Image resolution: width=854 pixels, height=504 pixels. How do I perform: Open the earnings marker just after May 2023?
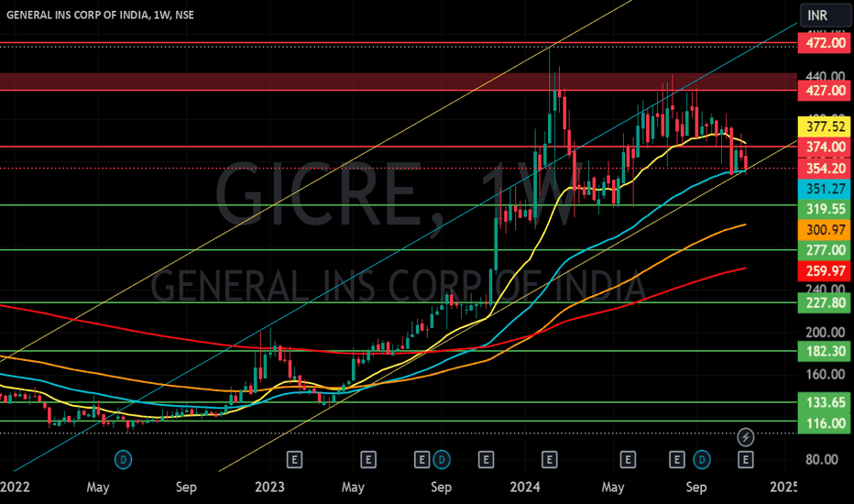point(368,460)
